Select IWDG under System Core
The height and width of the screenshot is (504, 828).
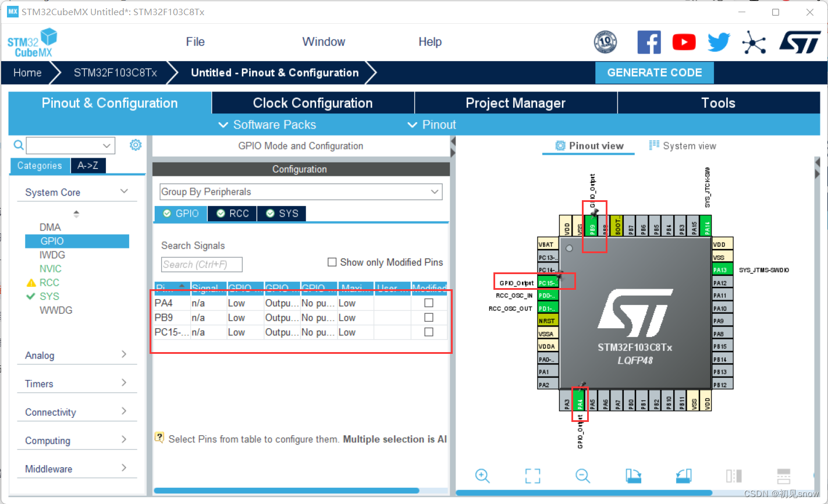(52, 254)
